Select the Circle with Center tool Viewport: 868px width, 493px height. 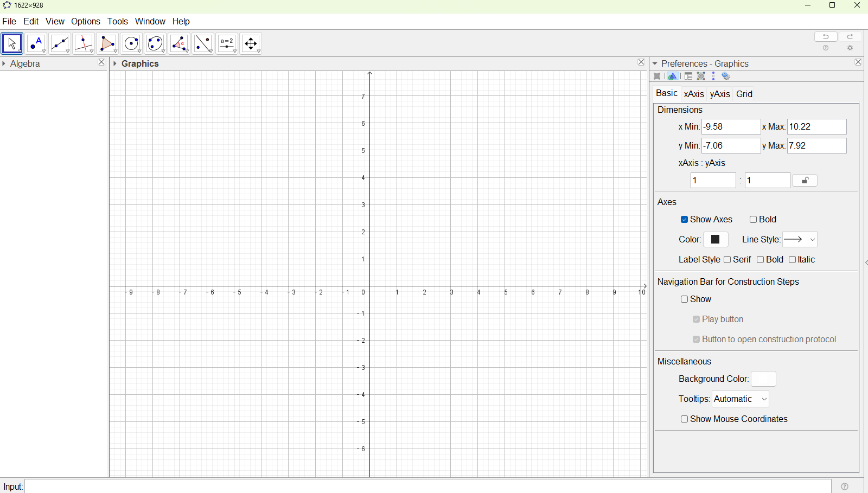131,43
